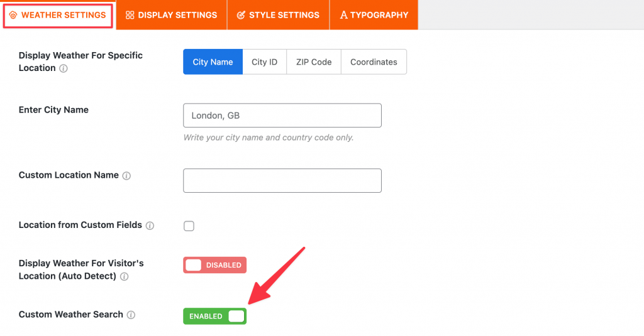Click the Typography letter A icon
Screen dimensions: 644x336
[344, 15]
